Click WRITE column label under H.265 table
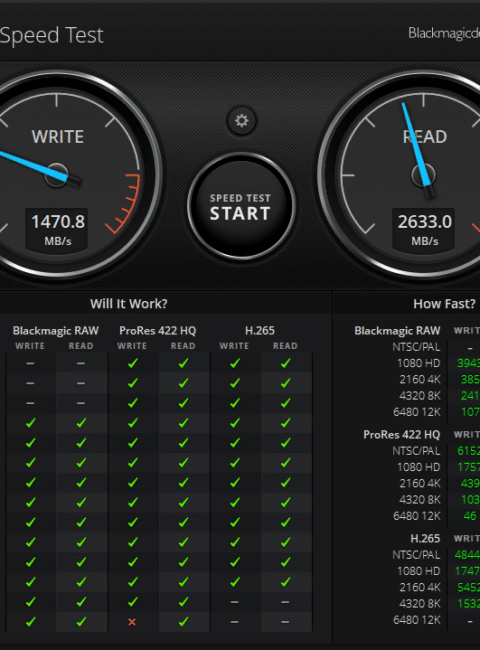 pos(234,346)
